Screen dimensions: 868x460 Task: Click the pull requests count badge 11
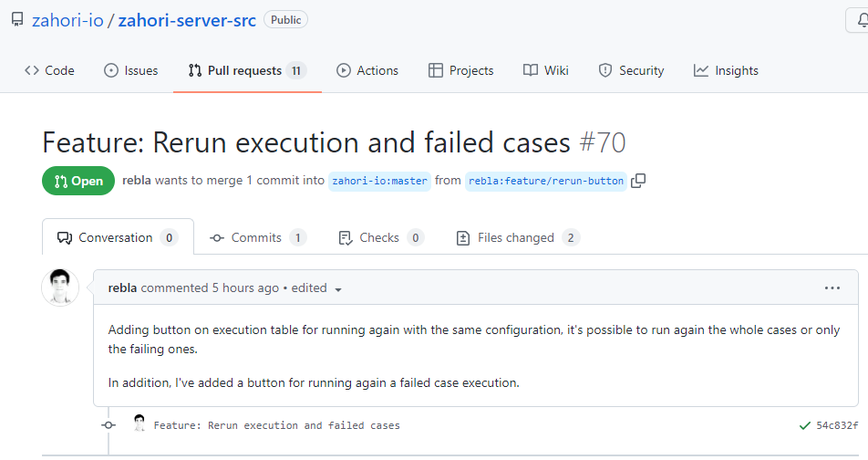click(x=296, y=71)
